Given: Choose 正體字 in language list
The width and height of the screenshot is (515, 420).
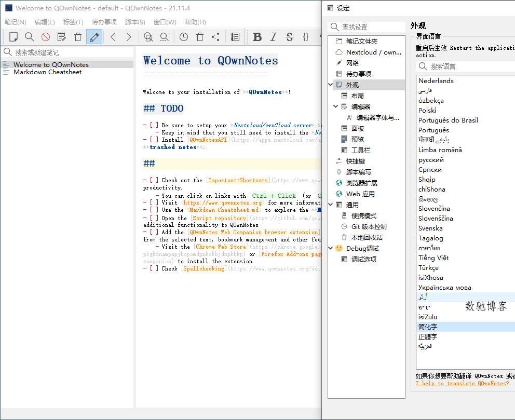Looking at the screenshot, I should point(466,336).
